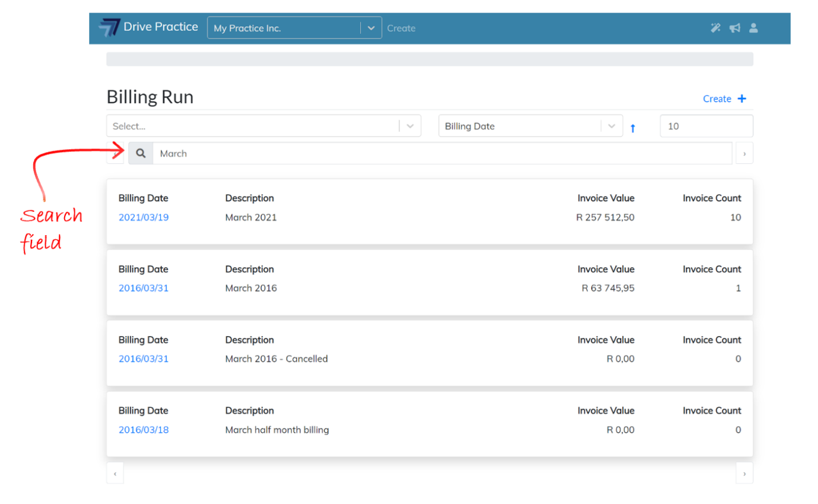Go to previous page using bottom left arrow
This screenshot has height=504, width=818.
[x=115, y=473]
